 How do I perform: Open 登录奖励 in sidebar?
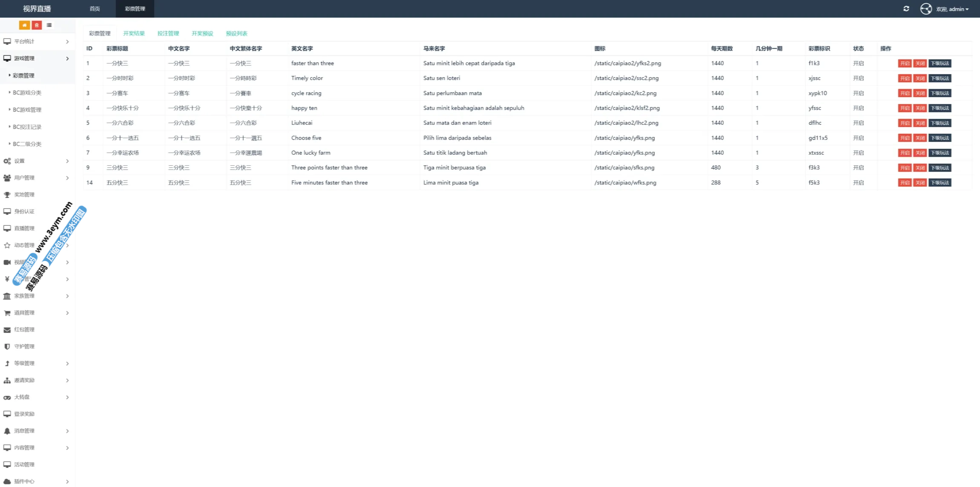(x=24, y=414)
